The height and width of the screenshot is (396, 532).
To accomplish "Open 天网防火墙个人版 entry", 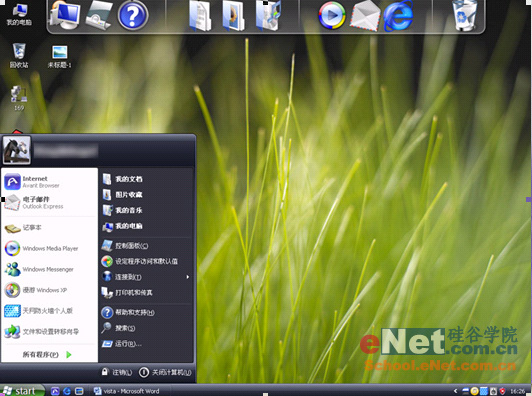I will (x=49, y=311).
